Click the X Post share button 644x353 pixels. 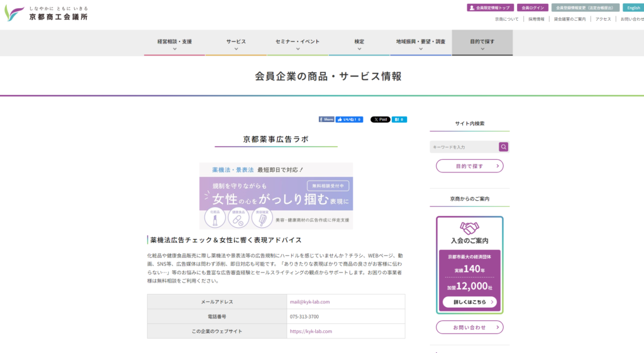[x=380, y=119]
